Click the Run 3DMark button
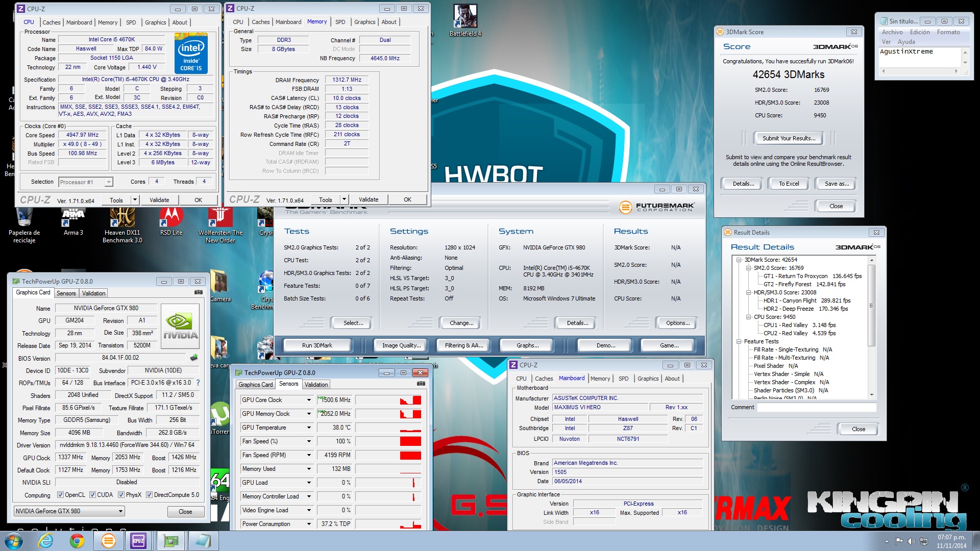Screen dimensions: 980x551 (x=317, y=345)
